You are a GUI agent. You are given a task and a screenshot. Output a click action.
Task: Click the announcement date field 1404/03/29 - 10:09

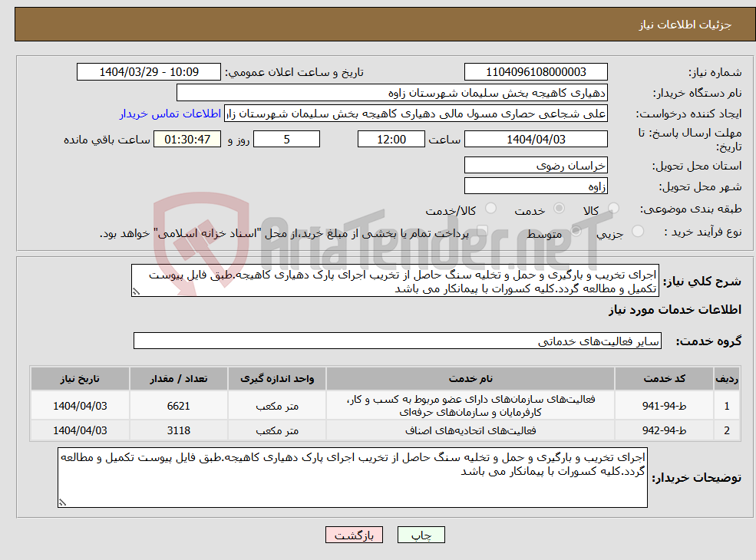(x=148, y=72)
